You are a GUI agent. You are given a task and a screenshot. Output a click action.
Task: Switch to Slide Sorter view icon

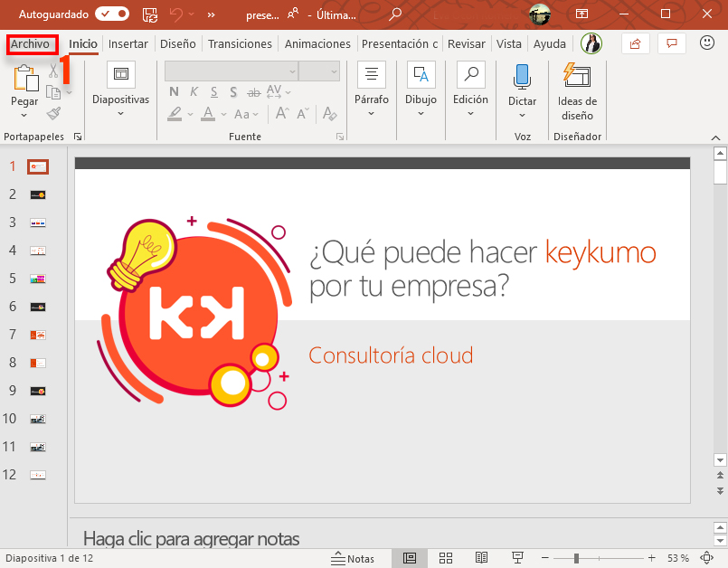(x=446, y=558)
